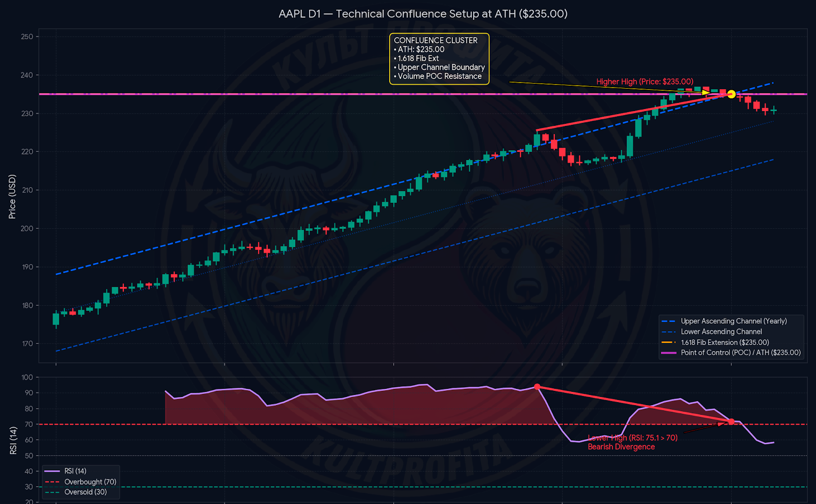Click the 200 price axis tick label

pyautogui.click(x=27, y=228)
